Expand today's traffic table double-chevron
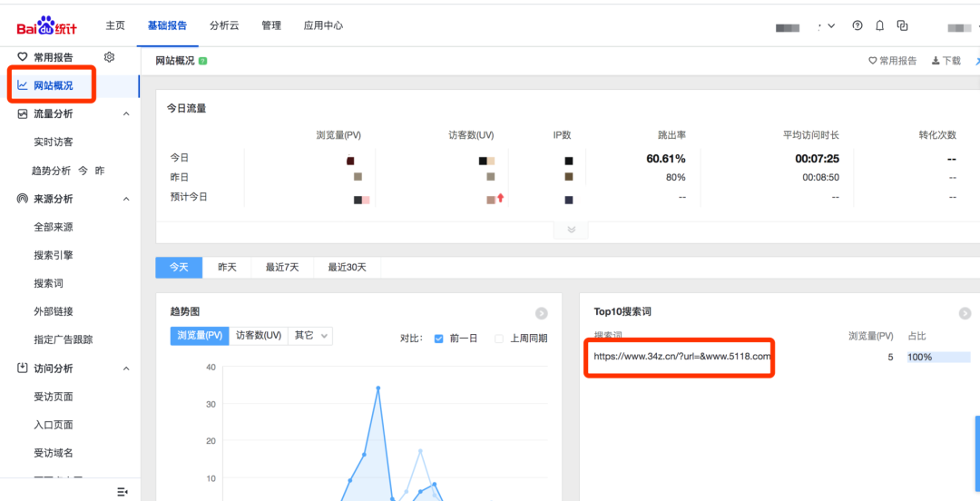The image size is (980, 501). (x=571, y=230)
